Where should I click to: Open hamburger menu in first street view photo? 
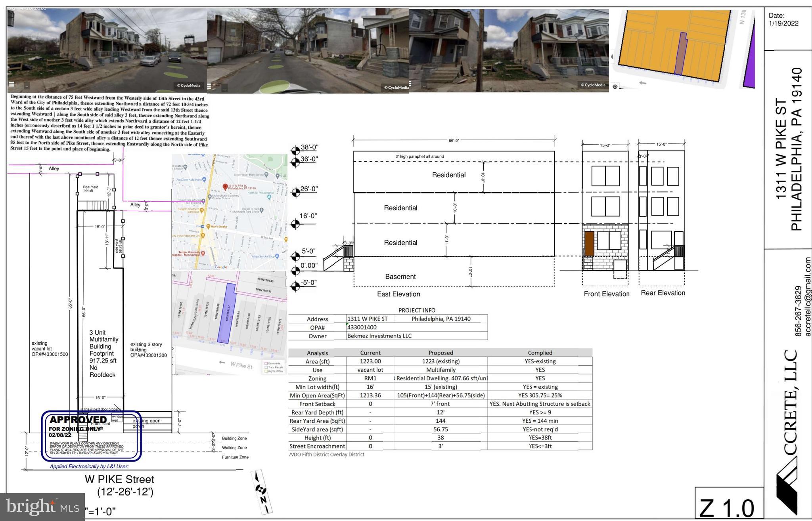(11, 84)
